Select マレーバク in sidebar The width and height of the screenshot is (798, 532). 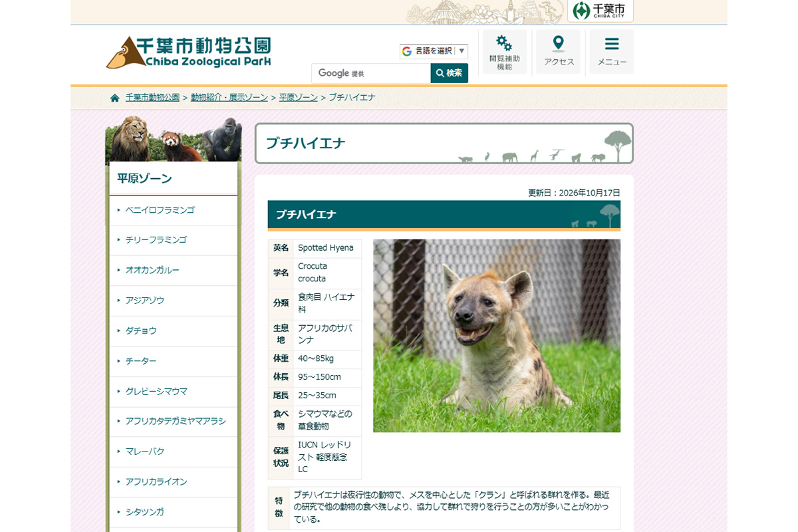pyautogui.click(x=173, y=452)
